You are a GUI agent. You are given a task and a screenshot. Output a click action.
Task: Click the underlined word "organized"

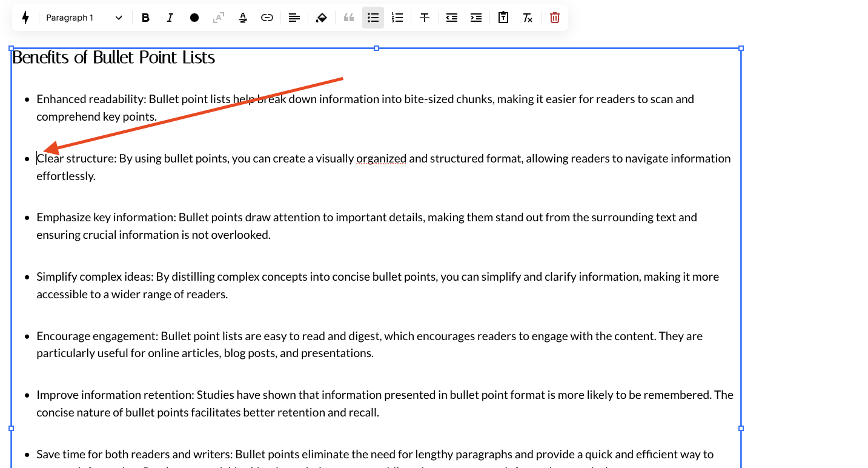[x=381, y=158]
